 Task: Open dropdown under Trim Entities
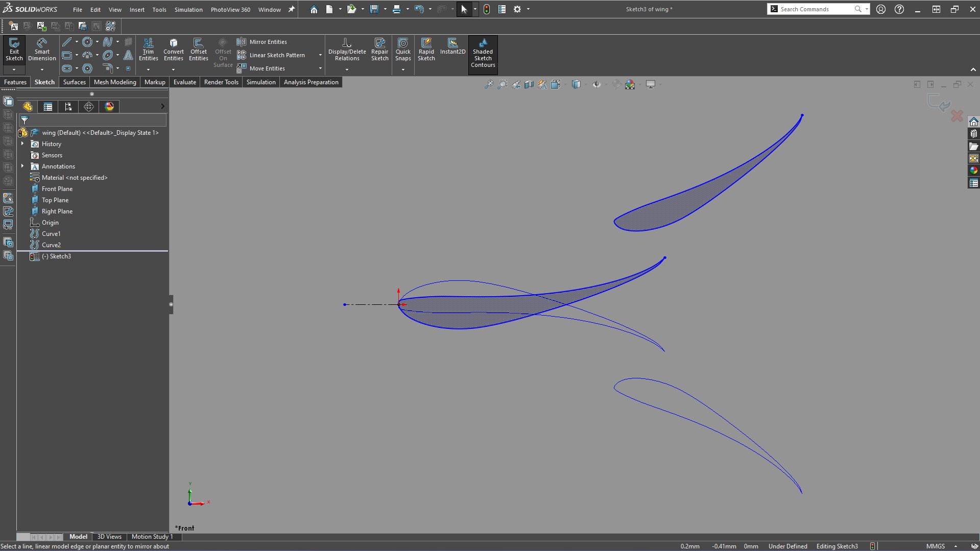click(x=148, y=69)
